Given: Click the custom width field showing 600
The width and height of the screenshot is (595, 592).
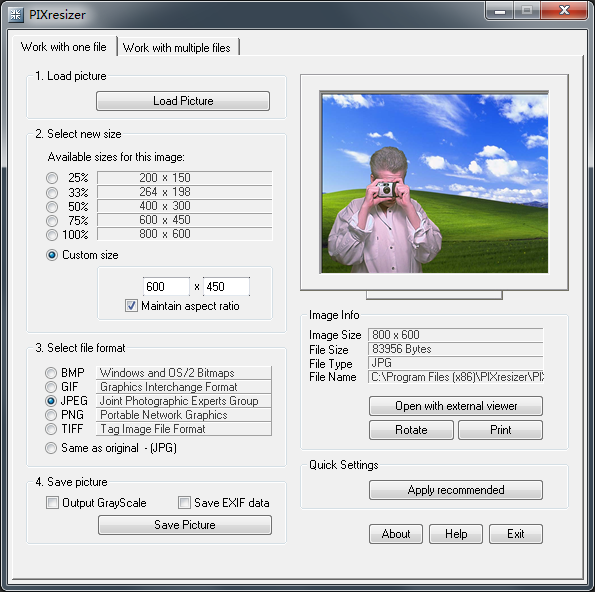Looking at the screenshot, I should point(166,287).
